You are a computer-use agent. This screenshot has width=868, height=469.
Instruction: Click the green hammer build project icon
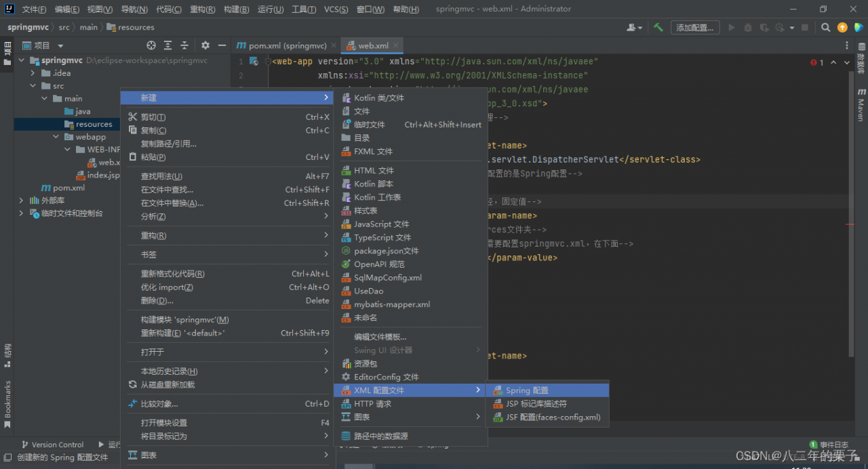click(658, 28)
